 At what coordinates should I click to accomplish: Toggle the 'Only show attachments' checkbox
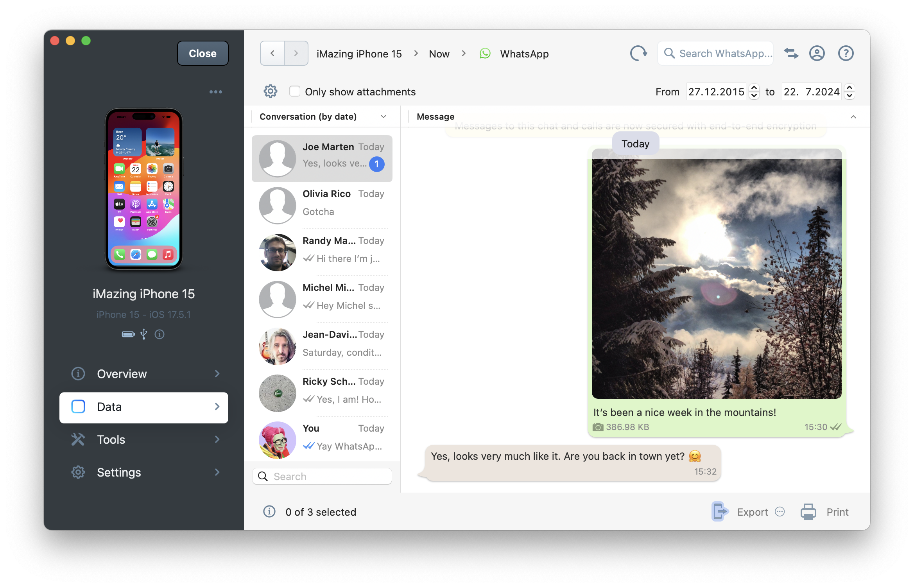(294, 92)
